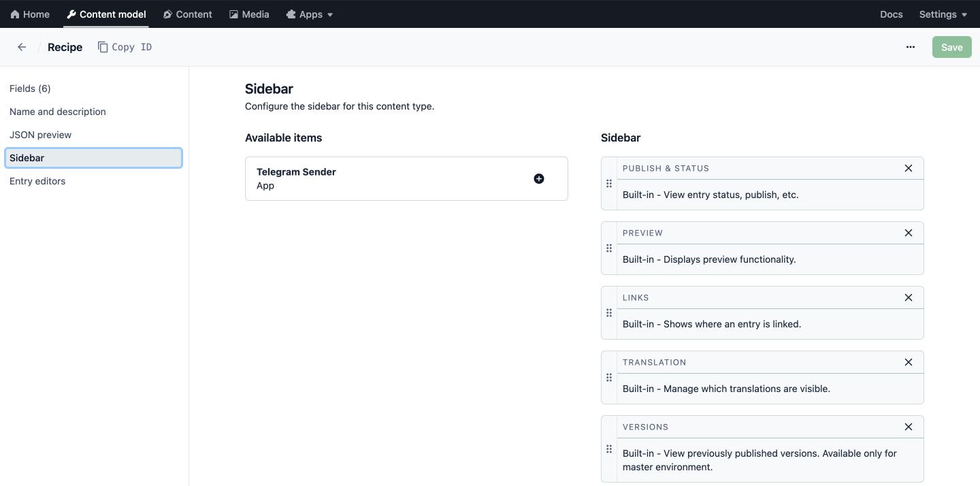Remove the PREVIEW widget from sidebar
Viewport: 980px width, 486px height.
point(908,233)
